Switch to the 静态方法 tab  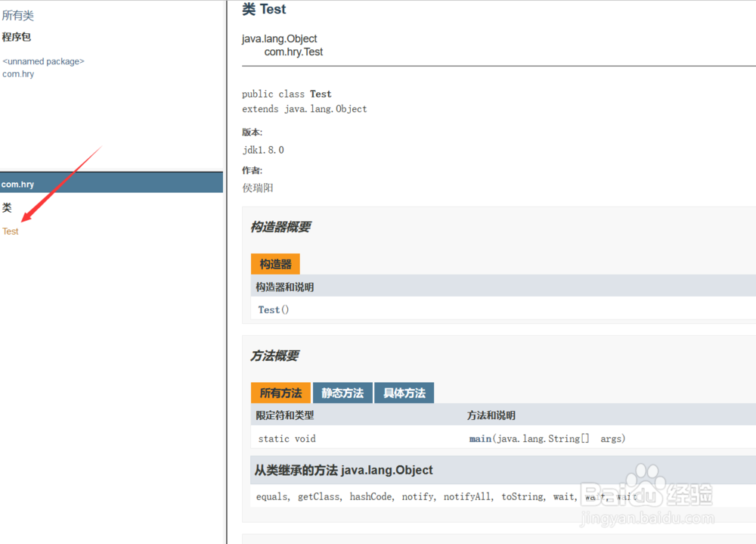point(342,393)
